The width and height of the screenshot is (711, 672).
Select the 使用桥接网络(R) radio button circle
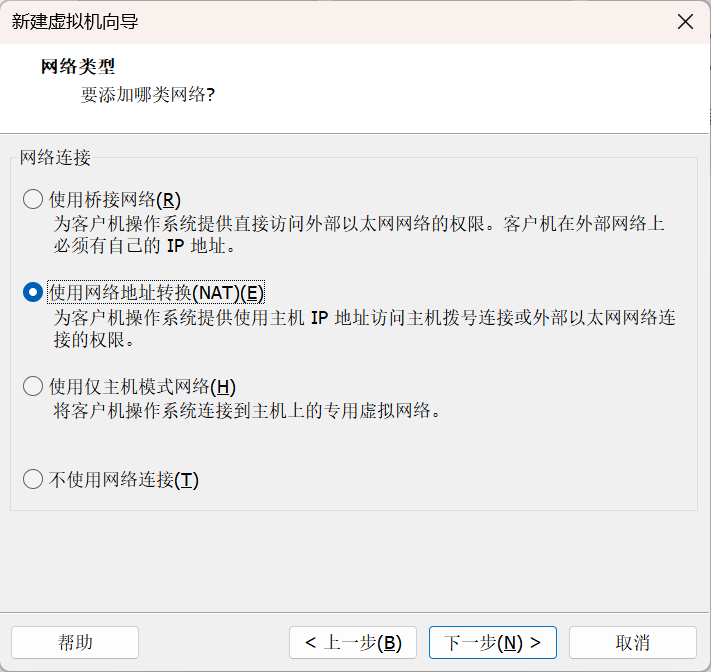point(33,199)
